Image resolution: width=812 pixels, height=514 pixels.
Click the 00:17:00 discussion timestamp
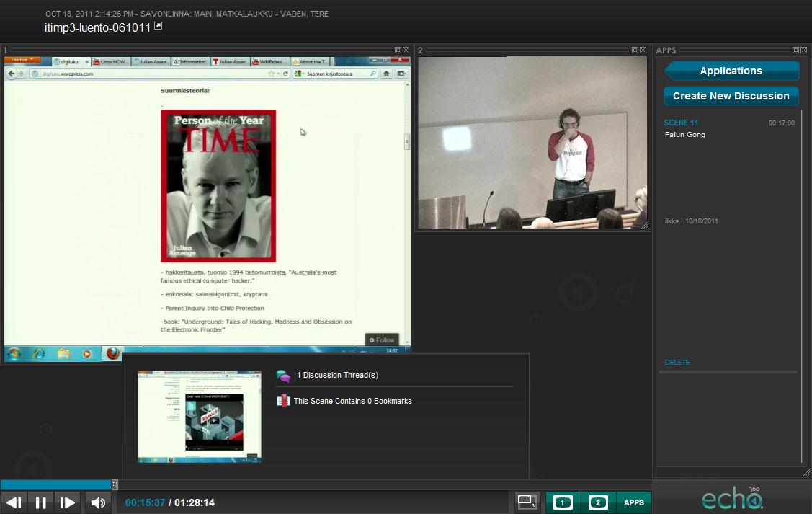coord(782,123)
